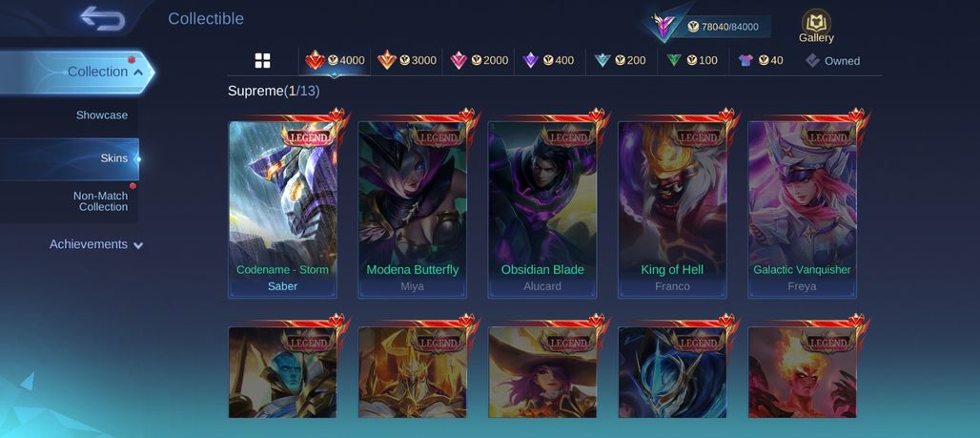The height and width of the screenshot is (438, 980).
Task: Select the 200-point teal tier filter
Action: click(622, 61)
